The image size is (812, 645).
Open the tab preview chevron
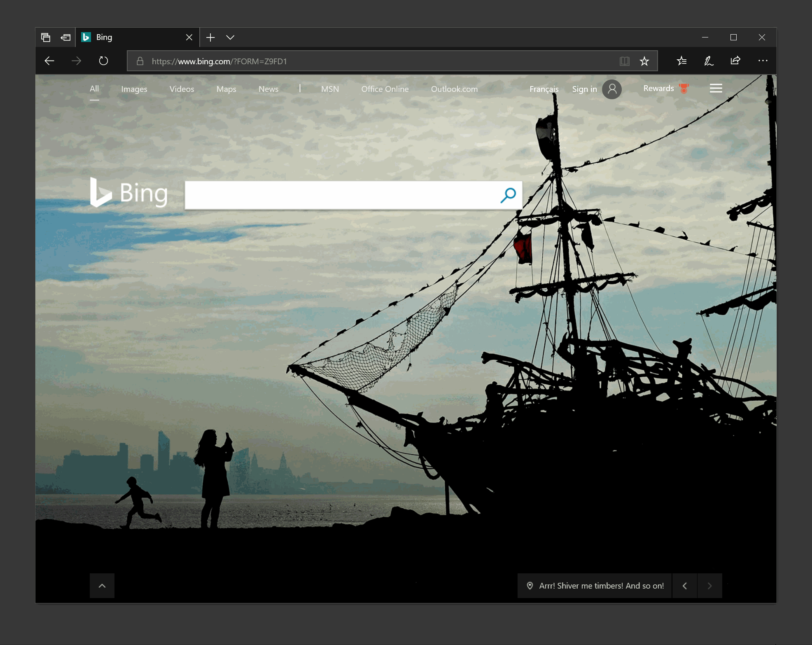point(231,37)
